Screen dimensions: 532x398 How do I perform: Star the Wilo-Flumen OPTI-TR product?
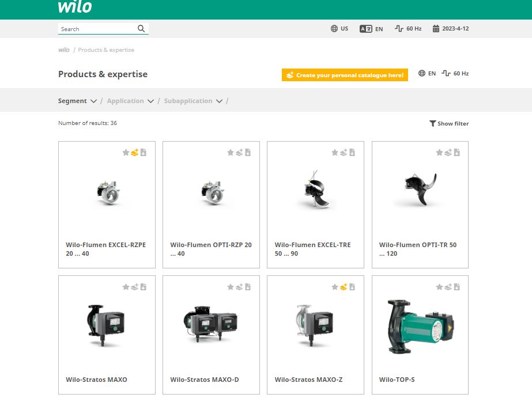coord(439,153)
